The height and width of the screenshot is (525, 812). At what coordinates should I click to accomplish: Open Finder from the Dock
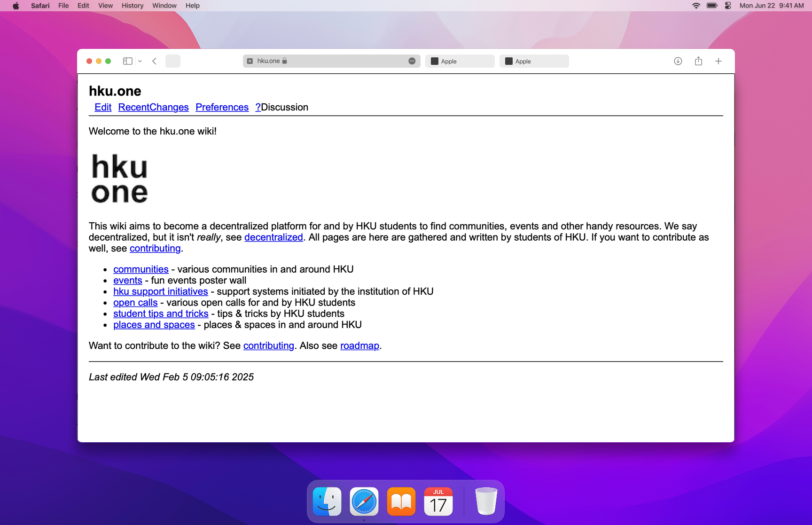point(327,501)
